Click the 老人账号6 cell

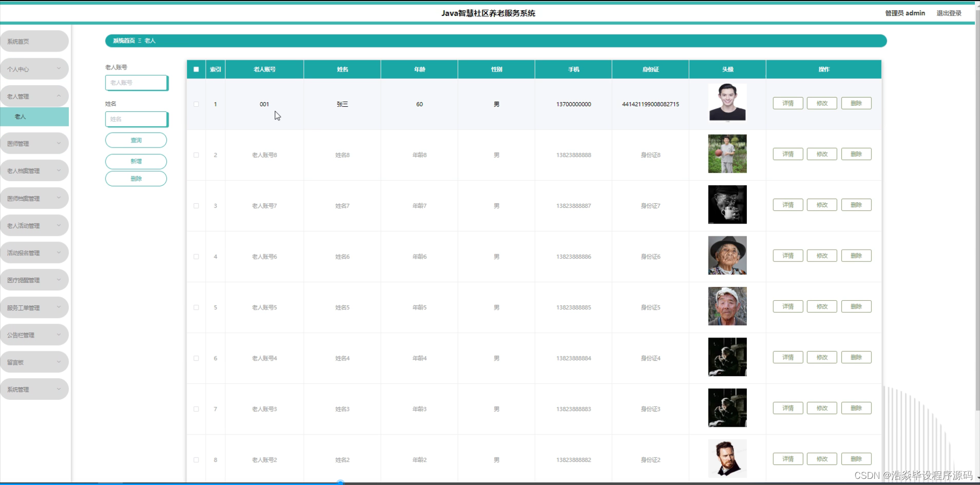click(x=264, y=257)
